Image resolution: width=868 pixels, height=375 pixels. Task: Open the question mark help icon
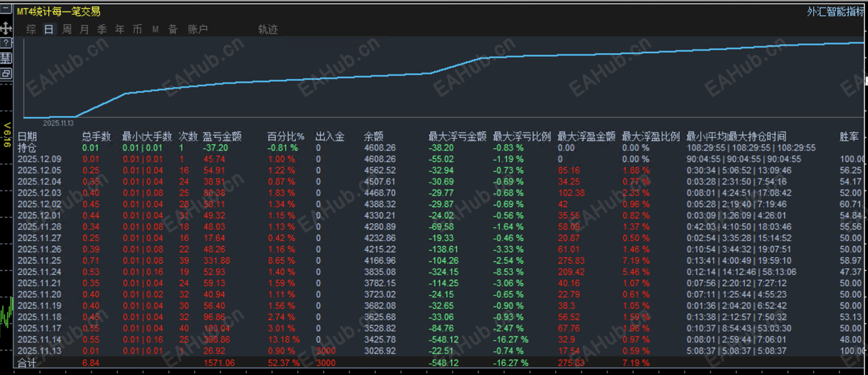(6, 43)
